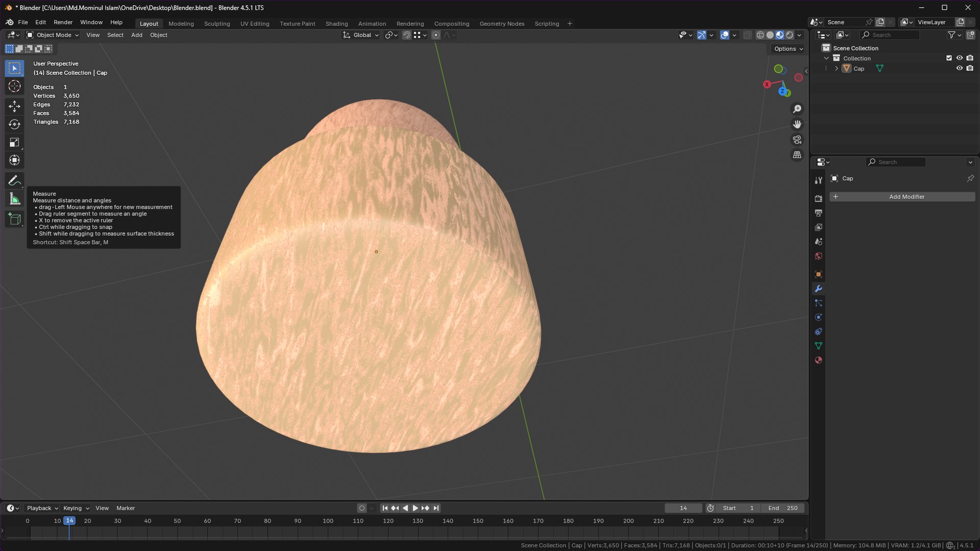Click the Blender logo menu icon
Viewport: 980px width, 551px height.
(x=9, y=22)
